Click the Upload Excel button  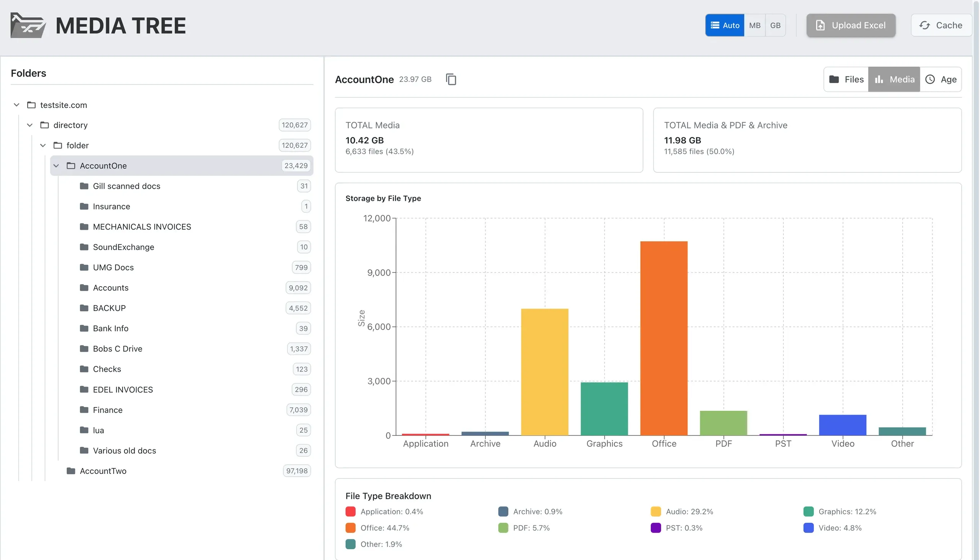851,25
